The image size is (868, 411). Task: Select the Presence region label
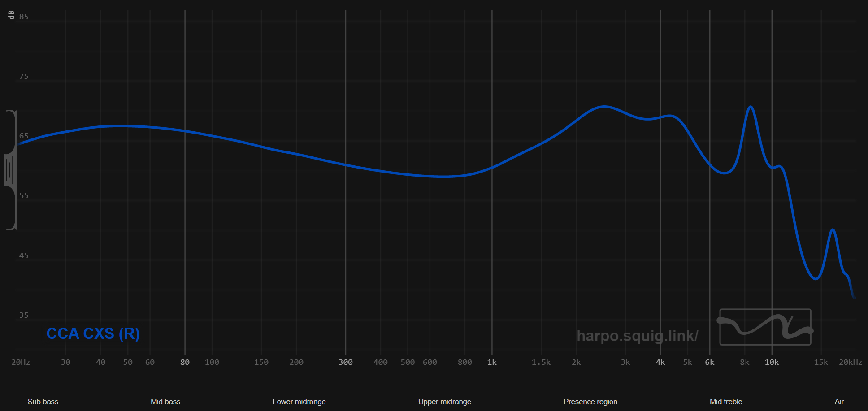(590, 402)
